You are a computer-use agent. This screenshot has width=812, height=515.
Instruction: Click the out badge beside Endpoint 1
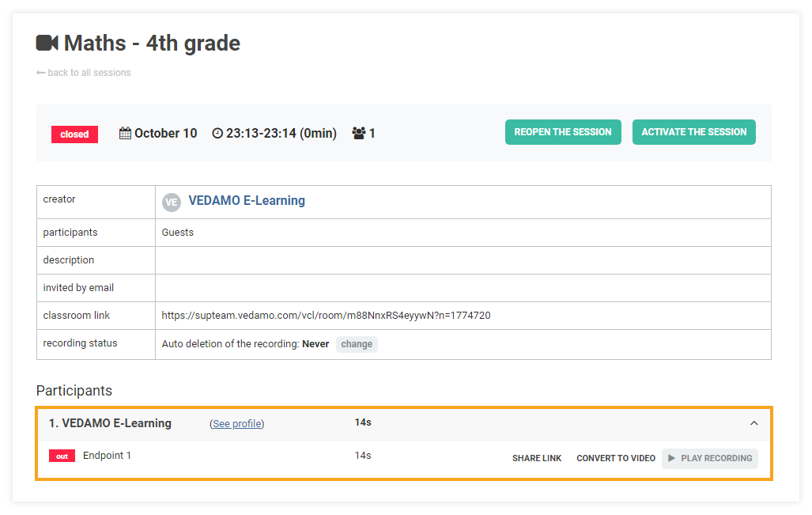point(62,456)
